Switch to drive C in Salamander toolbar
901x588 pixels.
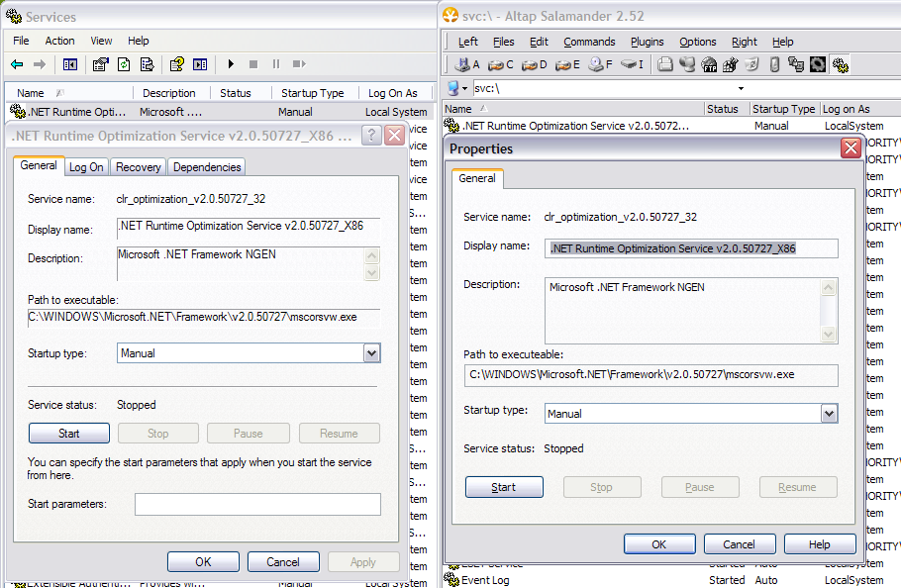(x=501, y=64)
